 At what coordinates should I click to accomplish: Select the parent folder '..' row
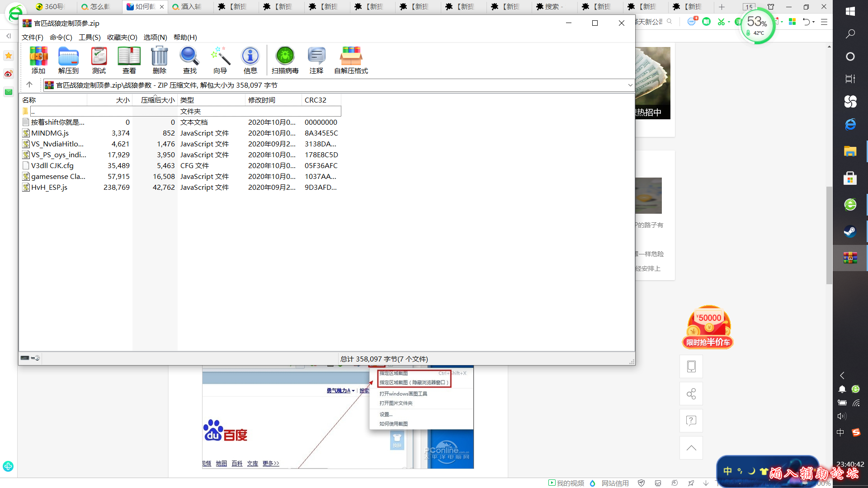(181, 111)
